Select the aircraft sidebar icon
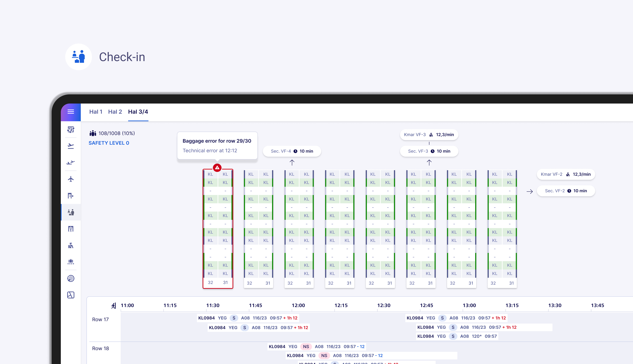This screenshot has height=364, width=633. click(71, 179)
